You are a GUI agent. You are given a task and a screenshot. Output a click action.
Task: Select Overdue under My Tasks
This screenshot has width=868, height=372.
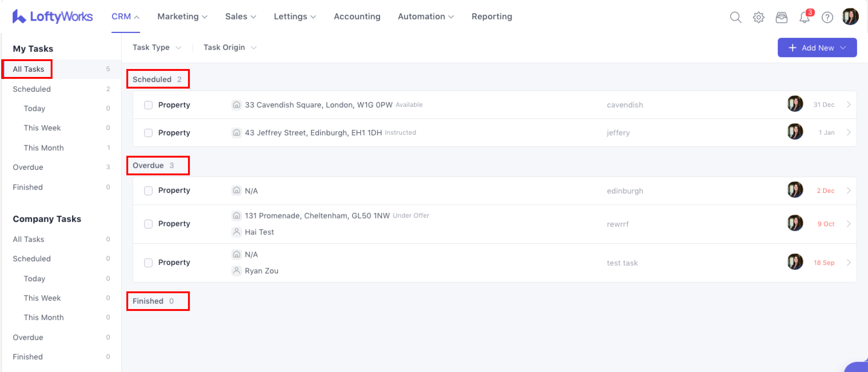[28, 167]
